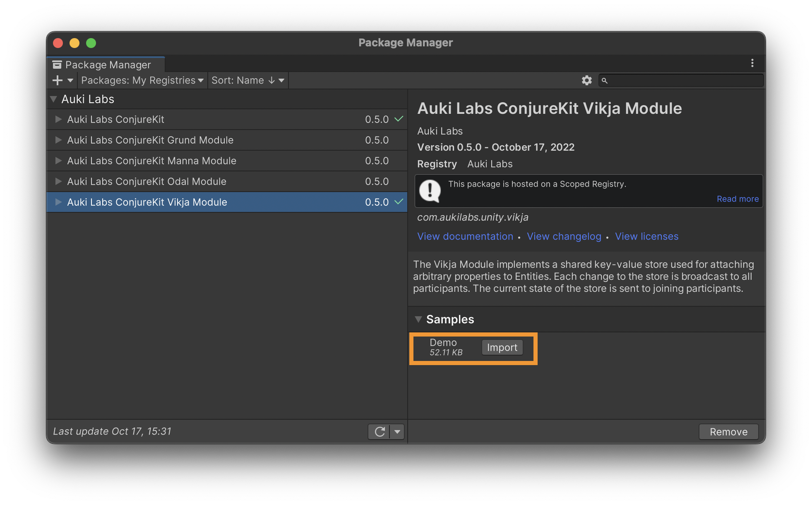Expand the Odal Module versions arrow

(x=58, y=181)
